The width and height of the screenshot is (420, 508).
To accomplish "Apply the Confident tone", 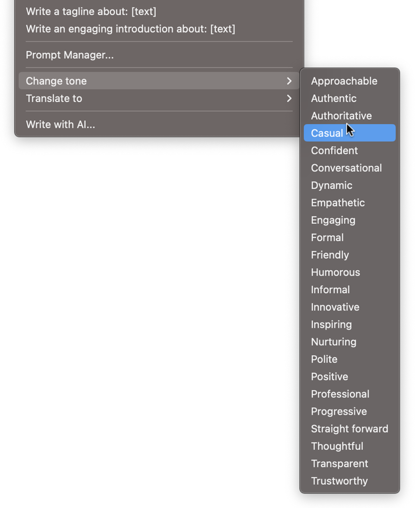I will tap(349, 150).
